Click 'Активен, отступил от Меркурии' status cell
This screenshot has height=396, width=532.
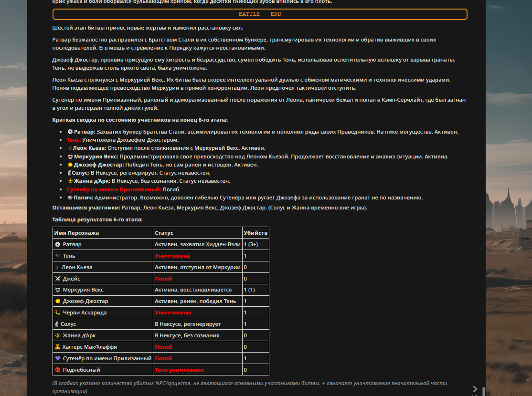197,268
